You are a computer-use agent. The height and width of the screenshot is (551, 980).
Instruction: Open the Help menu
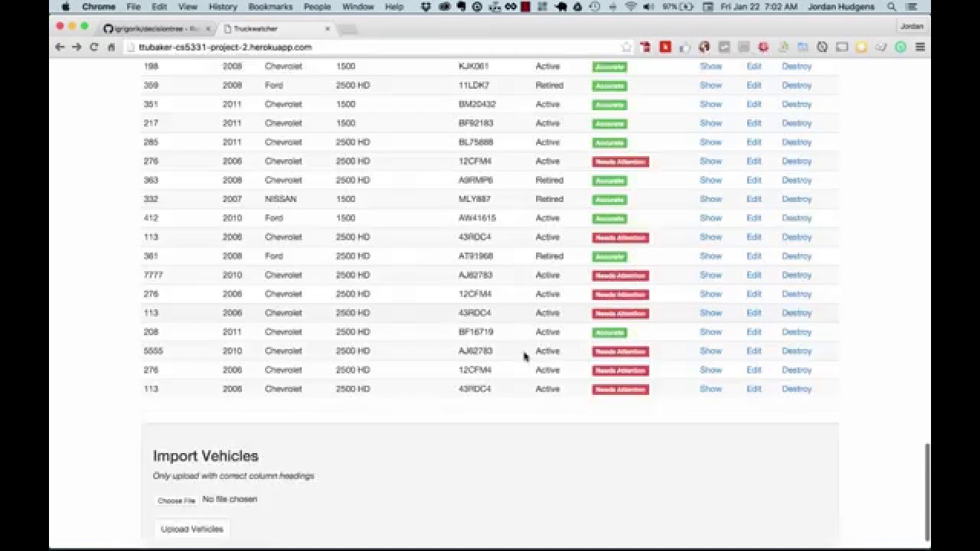394,7
